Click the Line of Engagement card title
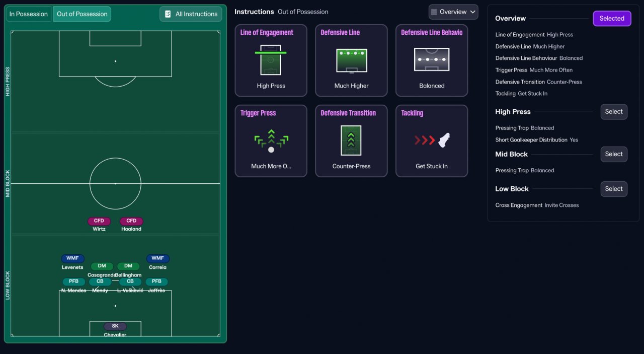The image size is (644, 354). tap(267, 33)
